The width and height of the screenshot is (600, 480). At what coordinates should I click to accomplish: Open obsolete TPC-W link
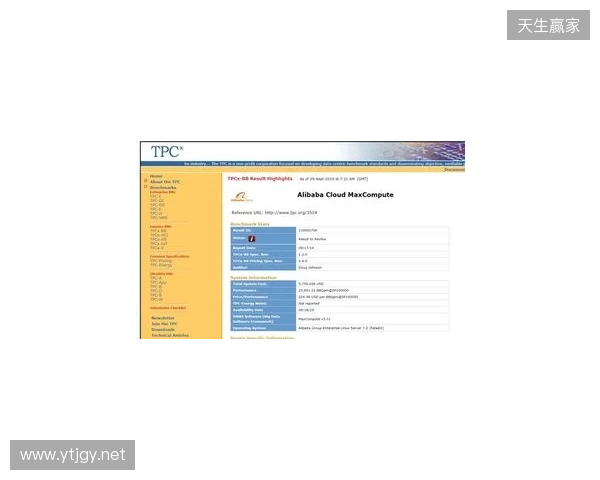(157, 299)
